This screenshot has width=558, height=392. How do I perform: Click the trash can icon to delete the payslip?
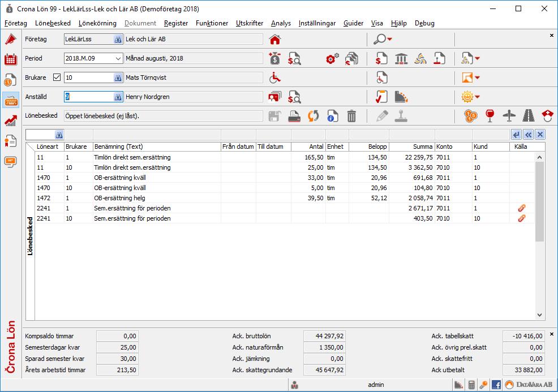click(x=351, y=116)
